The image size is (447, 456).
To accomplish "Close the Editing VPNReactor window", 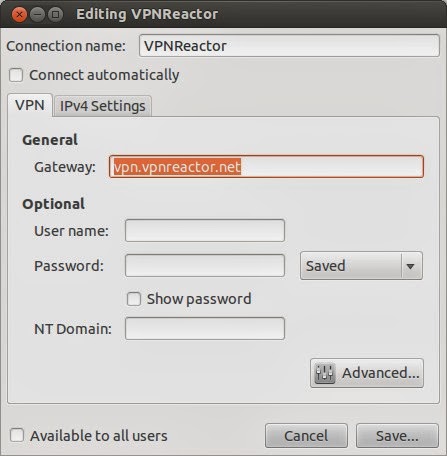I will tap(19, 15).
